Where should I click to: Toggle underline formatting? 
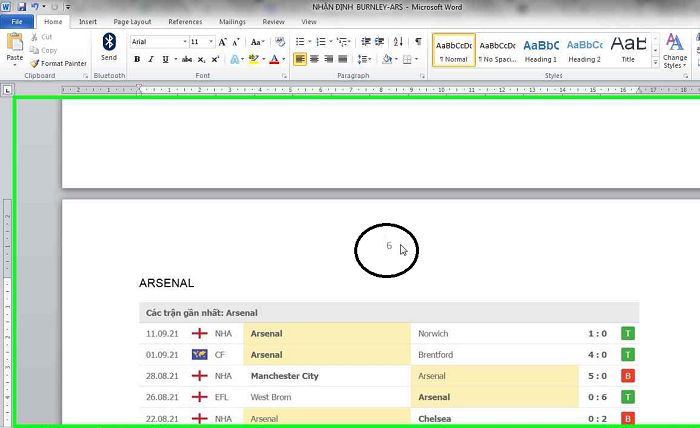click(165, 59)
